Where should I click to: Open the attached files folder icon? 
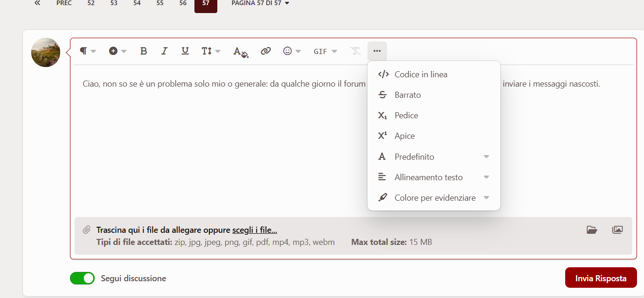tap(592, 230)
